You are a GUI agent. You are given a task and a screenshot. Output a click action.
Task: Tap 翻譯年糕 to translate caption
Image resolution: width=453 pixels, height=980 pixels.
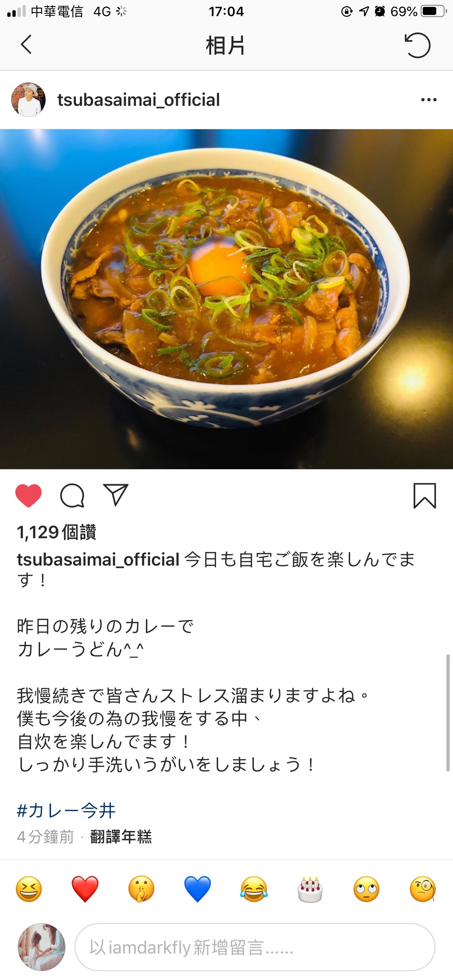click(x=121, y=837)
